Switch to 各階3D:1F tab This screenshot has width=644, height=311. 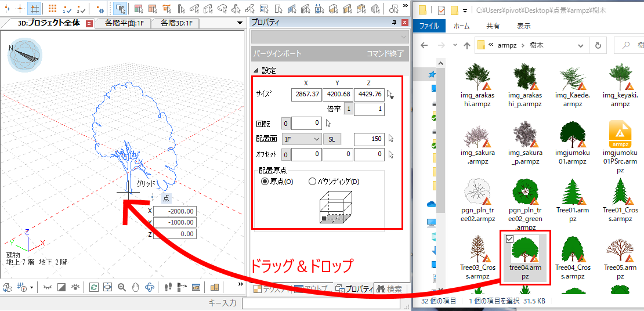pos(176,23)
